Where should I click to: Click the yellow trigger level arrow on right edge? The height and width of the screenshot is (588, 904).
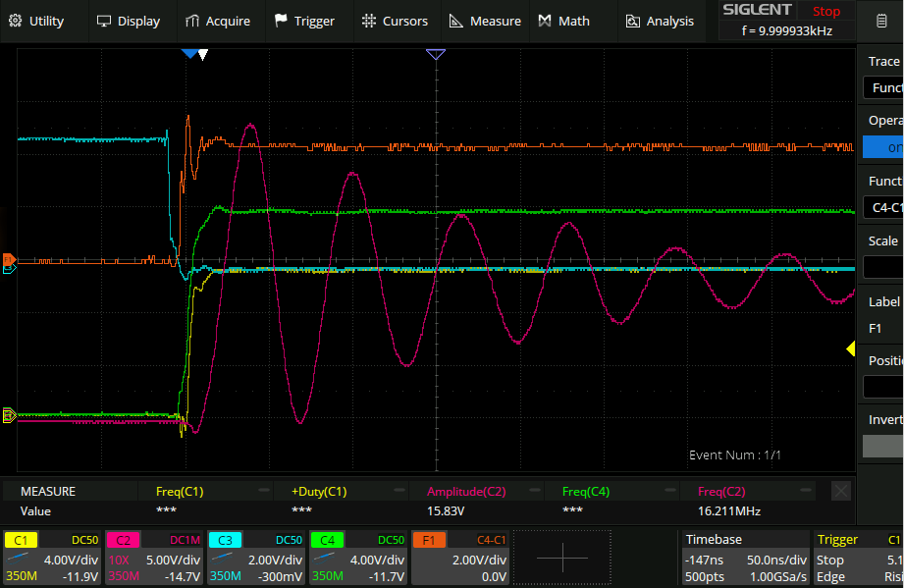(x=851, y=348)
